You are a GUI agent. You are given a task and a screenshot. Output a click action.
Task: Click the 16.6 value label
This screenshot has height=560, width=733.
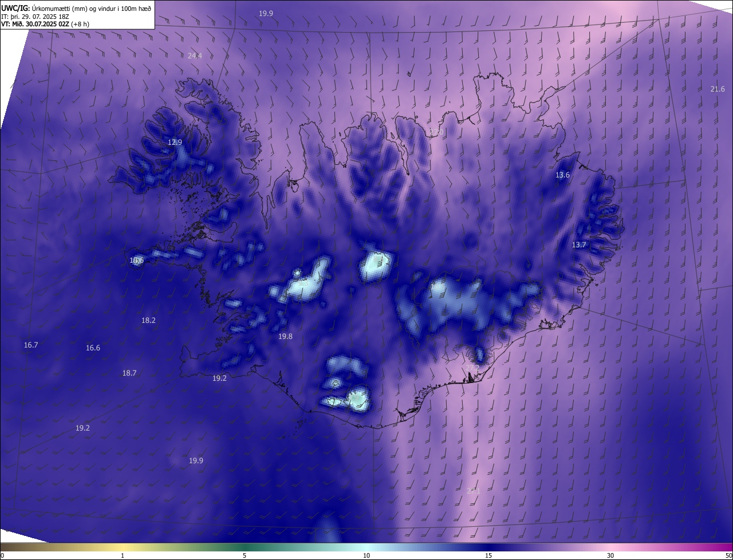93,348
